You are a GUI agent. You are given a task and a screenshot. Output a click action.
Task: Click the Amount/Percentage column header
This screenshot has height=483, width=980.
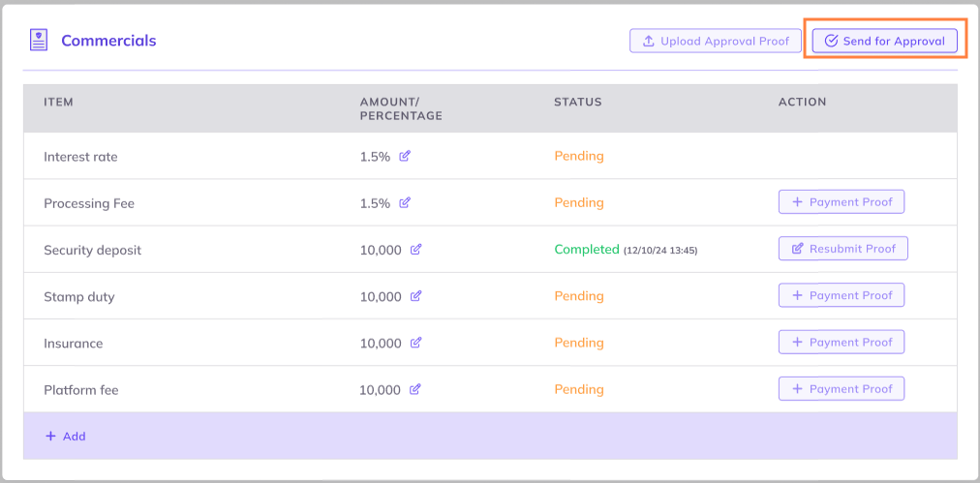(400, 108)
